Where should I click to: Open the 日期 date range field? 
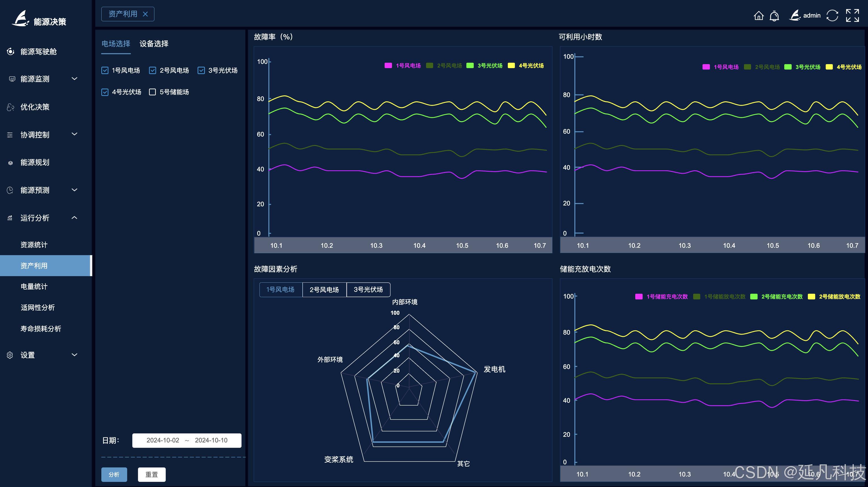point(187,440)
